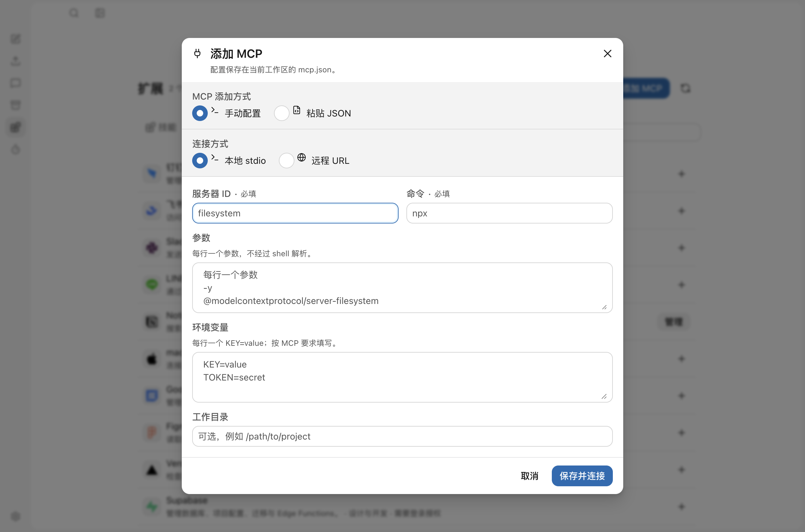Image resolution: width=805 pixels, height=532 pixels.
Task: Click the Apple logo row icon
Action: [x=152, y=359]
